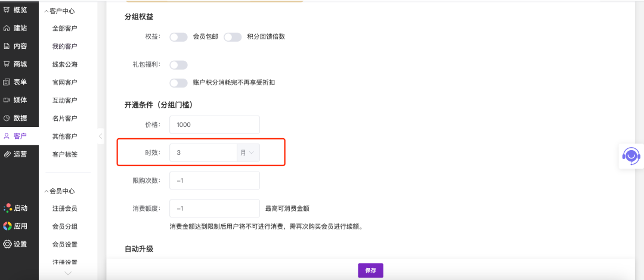The height and width of the screenshot is (280, 644).
Task: Open 互动客户 menu item
Action: 65,101
